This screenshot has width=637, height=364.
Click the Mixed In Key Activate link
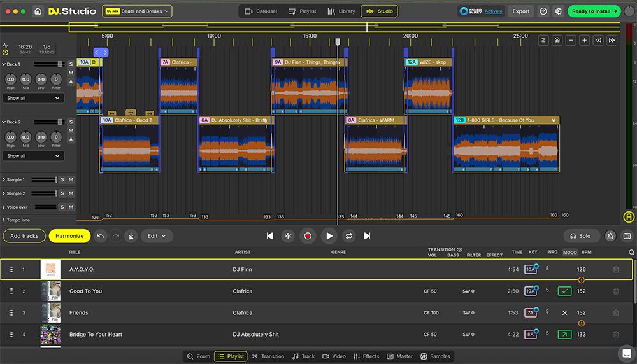click(x=494, y=11)
